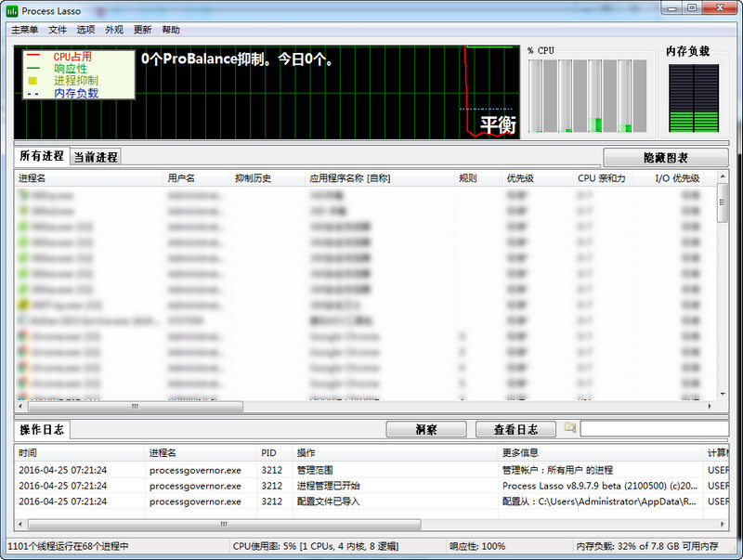Switch to the 所有进程 tab

(x=42, y=156)
